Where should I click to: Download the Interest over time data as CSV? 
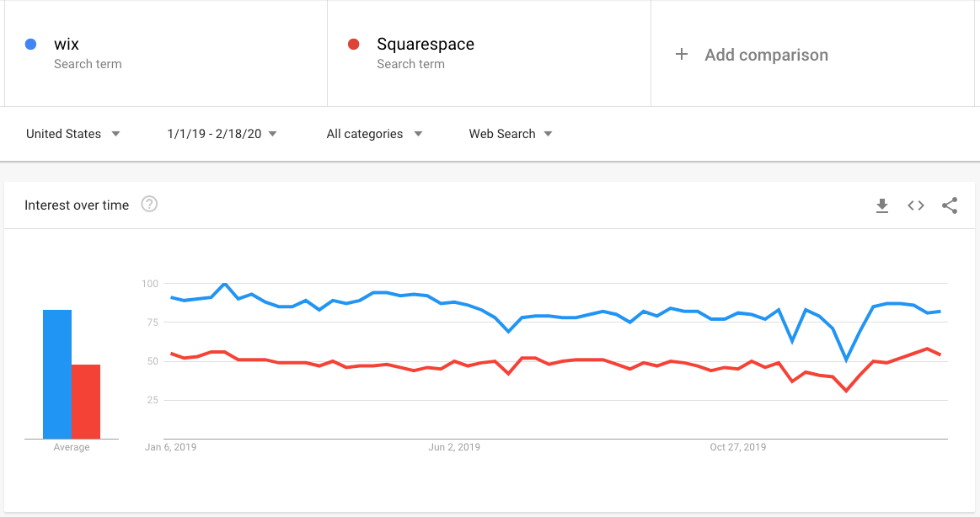click(882, 205)
